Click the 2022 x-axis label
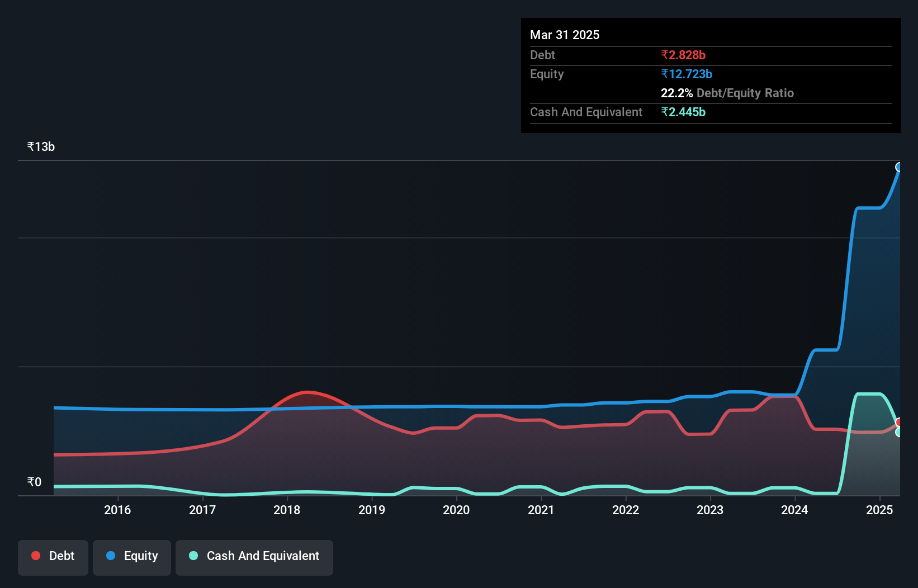This screenshot has width=918, height=588. coord(626,510)
